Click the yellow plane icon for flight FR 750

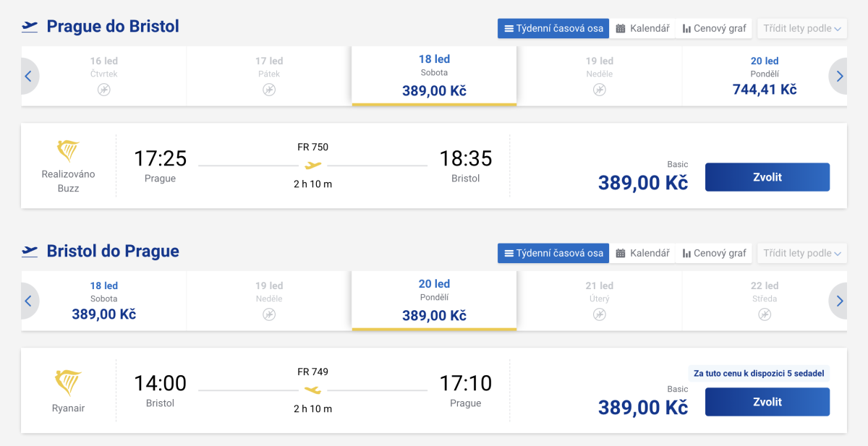(313, 166)
